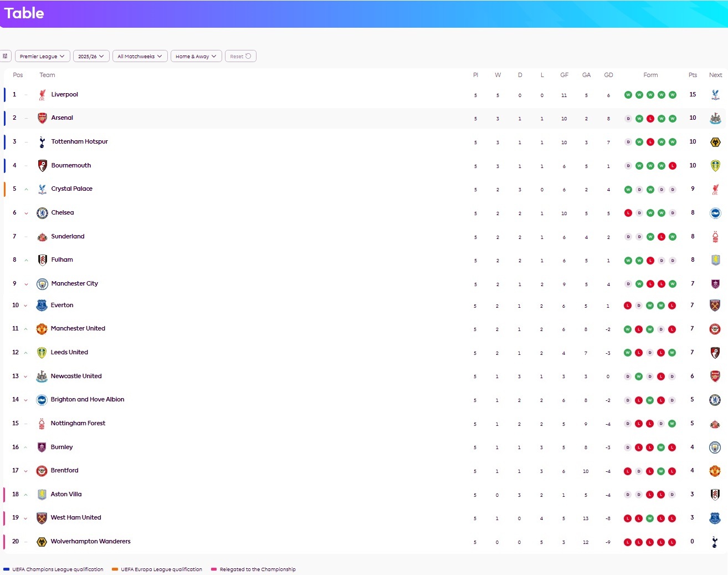
Task: Open Chelsea's next opponent crest in Next column
Action: click(715, 213)
